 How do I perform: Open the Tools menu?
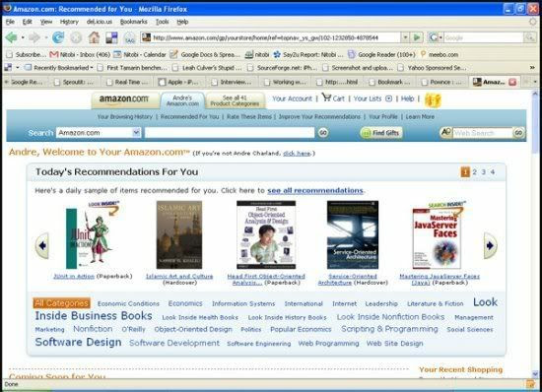162,22
